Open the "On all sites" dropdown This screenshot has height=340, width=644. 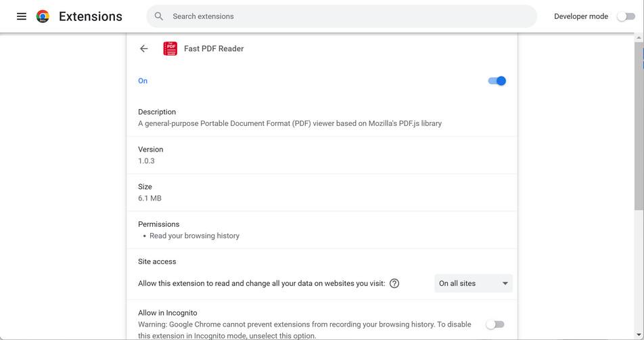[467, 284]
